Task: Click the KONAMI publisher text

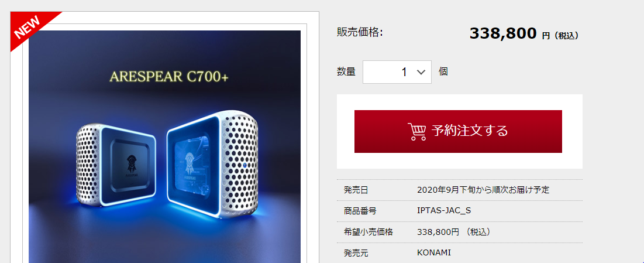Action: [433, 252]
